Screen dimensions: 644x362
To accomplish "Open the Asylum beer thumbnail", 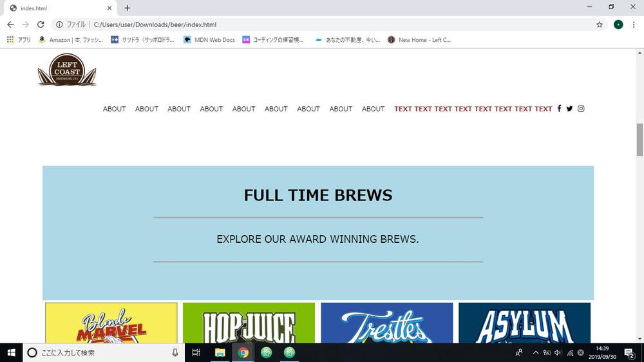I will (524, 323).
